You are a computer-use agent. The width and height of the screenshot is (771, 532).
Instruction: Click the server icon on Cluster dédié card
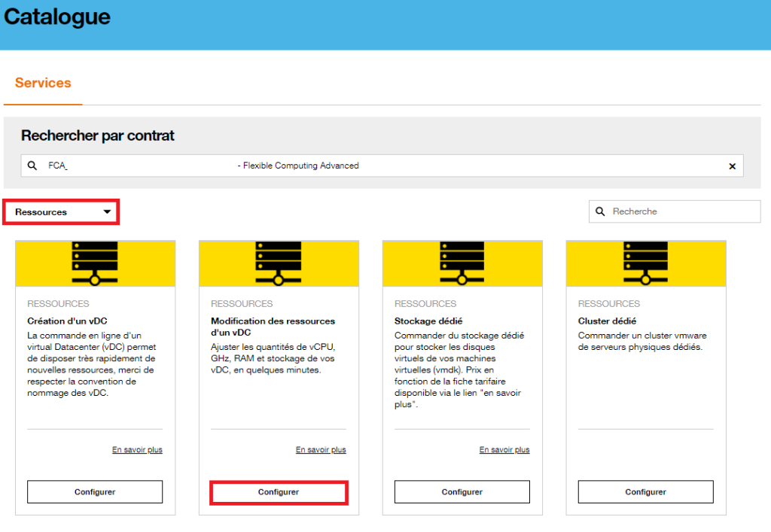[x=645, y=263]
